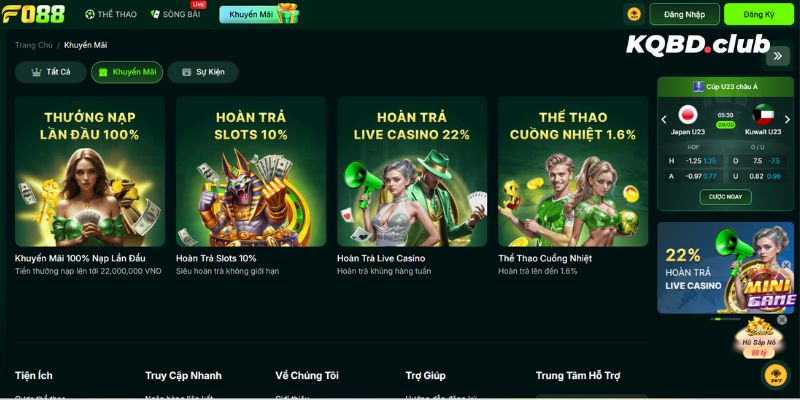Click the Đăng Ký register button
Screen dimensions: 800x400
point(759,14)
